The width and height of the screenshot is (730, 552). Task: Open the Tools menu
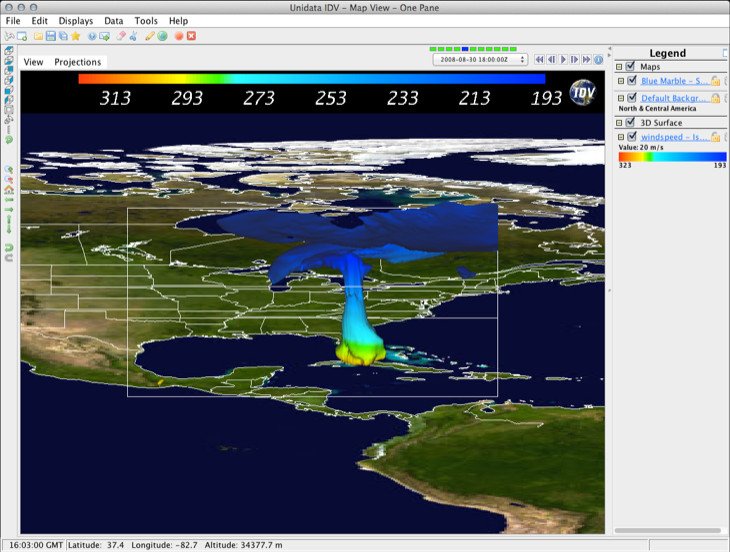coord(146,21)
